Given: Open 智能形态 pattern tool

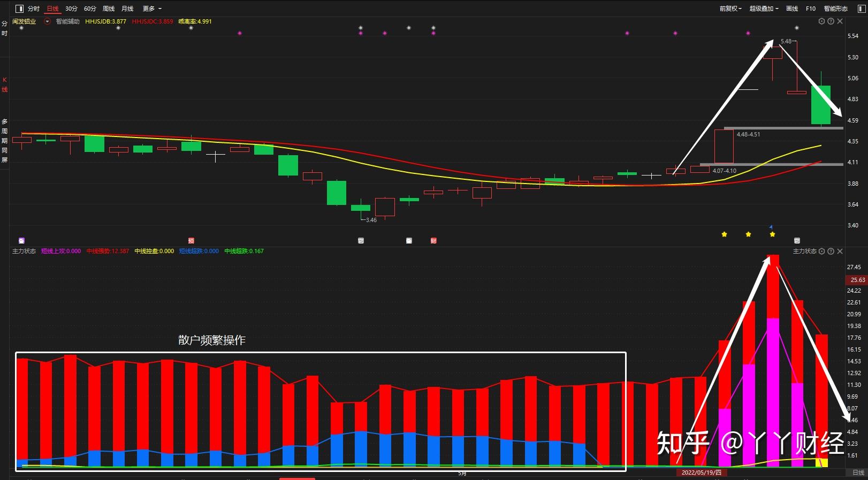Looking at the screenshot, I should pyautogui.click(x=836, y=9).
